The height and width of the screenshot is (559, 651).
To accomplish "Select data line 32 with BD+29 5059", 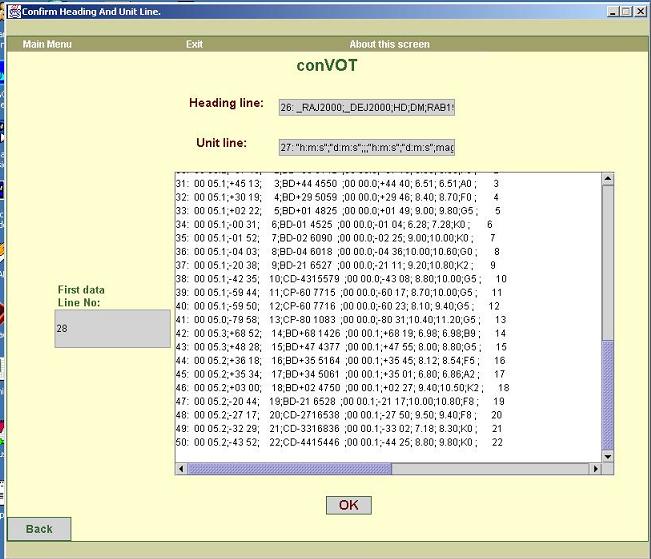I will 337,197.
